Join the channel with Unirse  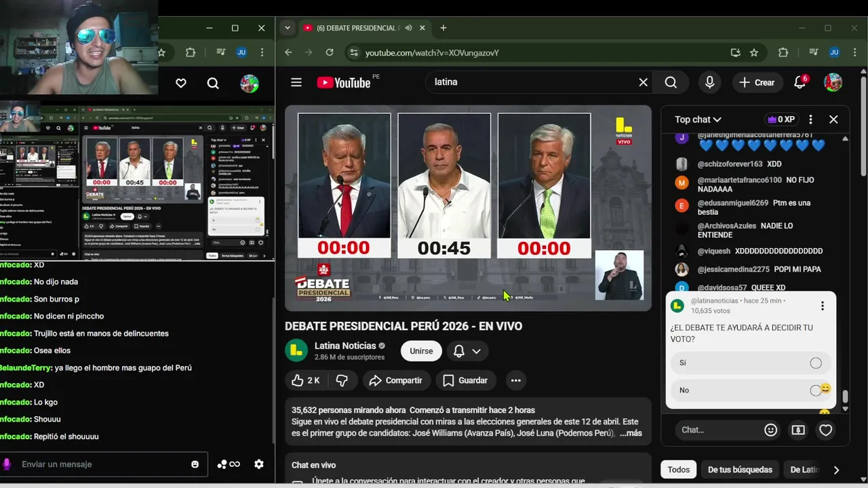(x=421, y=350)
